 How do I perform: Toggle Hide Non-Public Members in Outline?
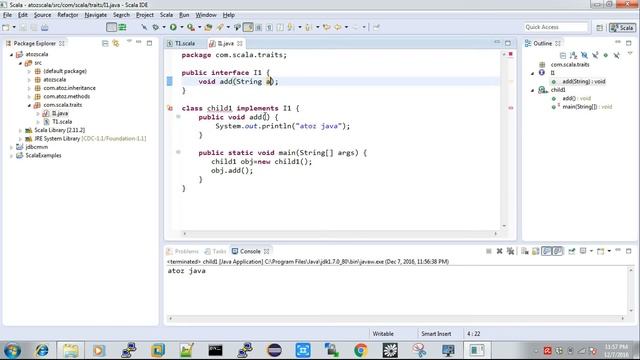(606, 55)
